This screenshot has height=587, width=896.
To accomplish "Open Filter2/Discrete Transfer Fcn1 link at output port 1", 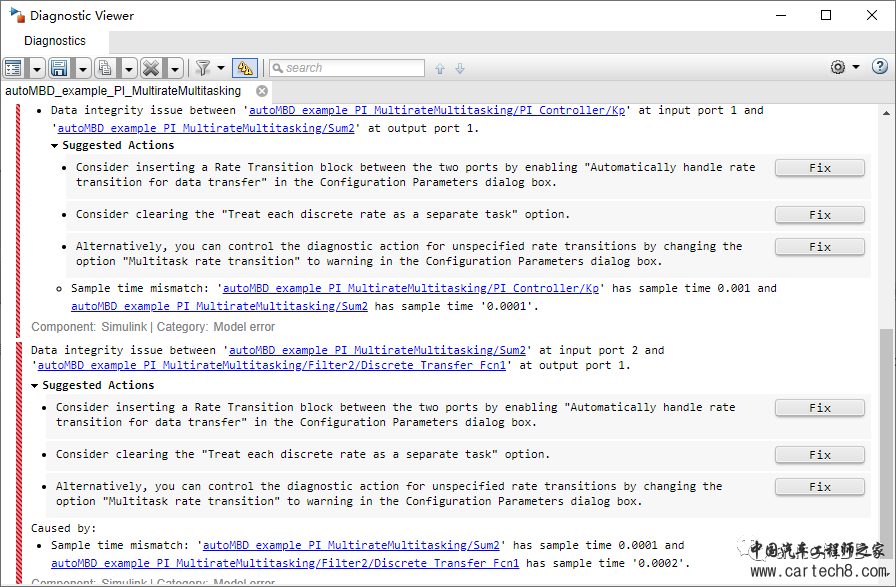I will click(271, 365).
